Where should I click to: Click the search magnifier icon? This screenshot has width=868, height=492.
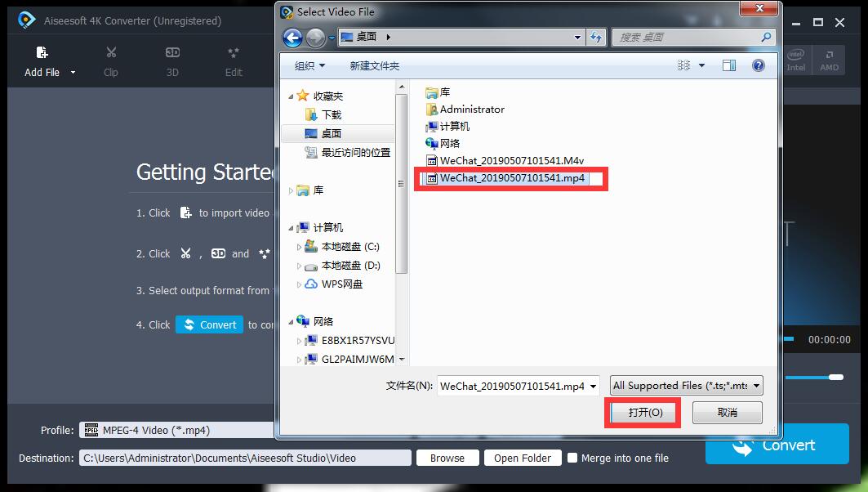(x=766, y=37)
